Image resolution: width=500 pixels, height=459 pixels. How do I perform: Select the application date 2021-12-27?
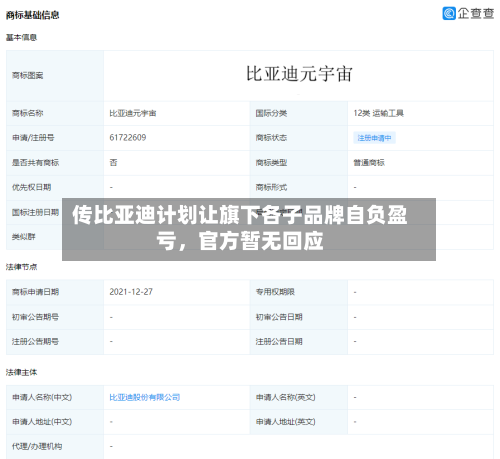tap(131, 292)
